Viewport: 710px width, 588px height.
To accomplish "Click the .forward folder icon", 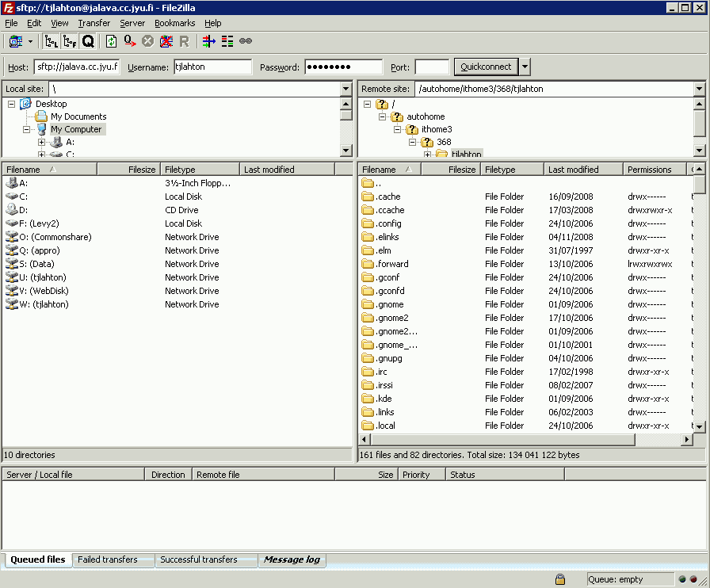I will click(x=368, y=264).
